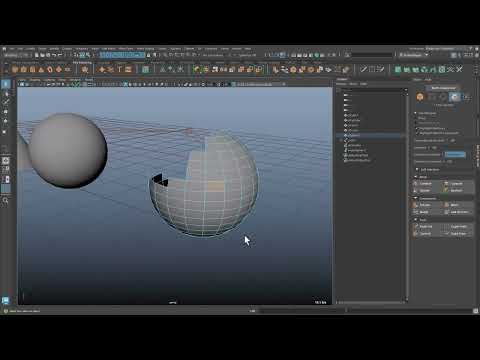This screenshot has height=360, width=480.
Task: Choose object selection mode in Modeling Toolkit
Action: (420, 97)
